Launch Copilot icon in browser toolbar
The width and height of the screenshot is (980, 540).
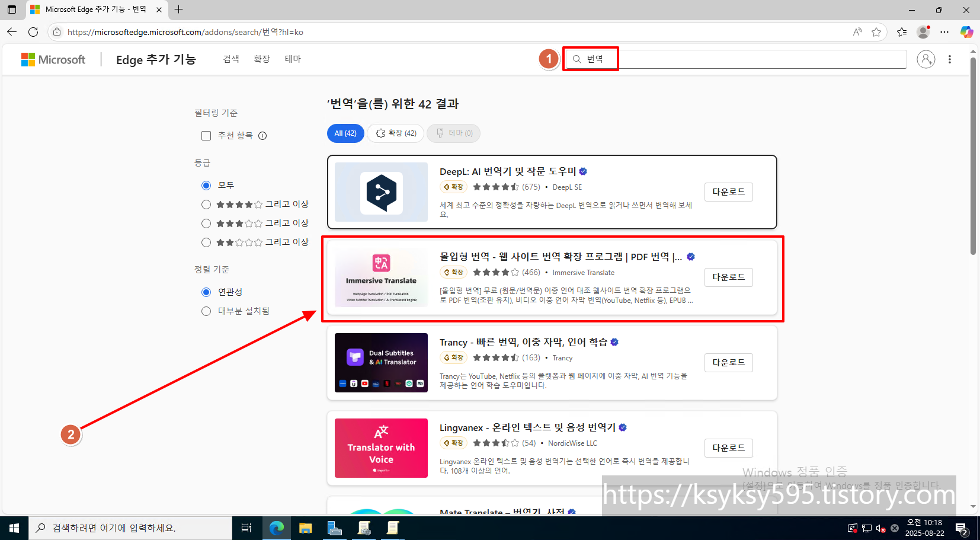tap(966, 32)
